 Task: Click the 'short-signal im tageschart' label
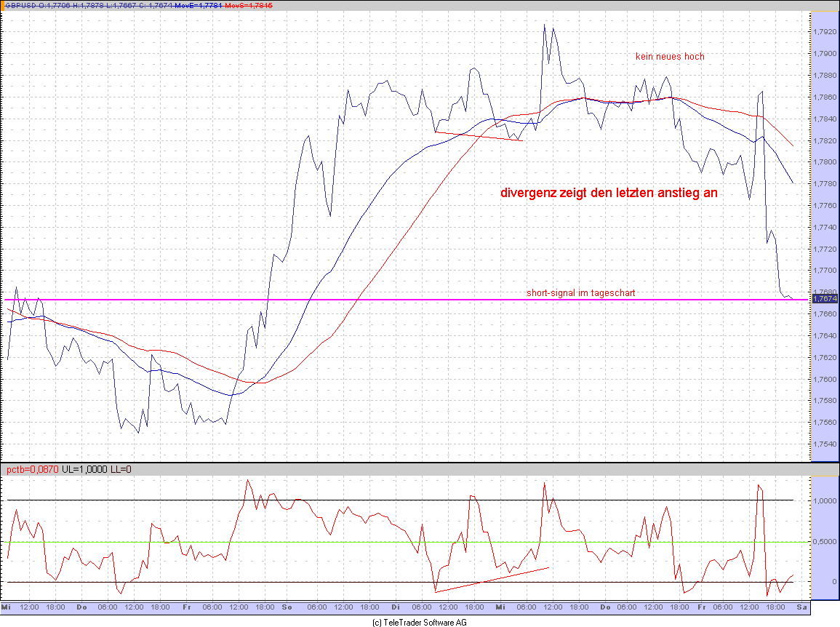tap(580, 292)
